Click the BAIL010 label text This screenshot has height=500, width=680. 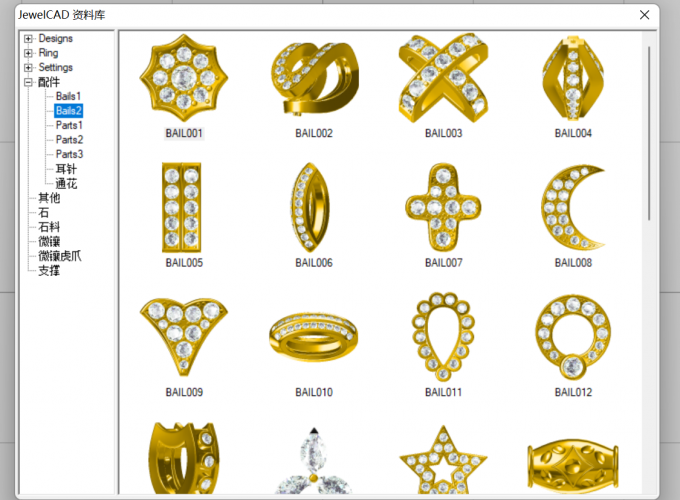click(314, 392)
